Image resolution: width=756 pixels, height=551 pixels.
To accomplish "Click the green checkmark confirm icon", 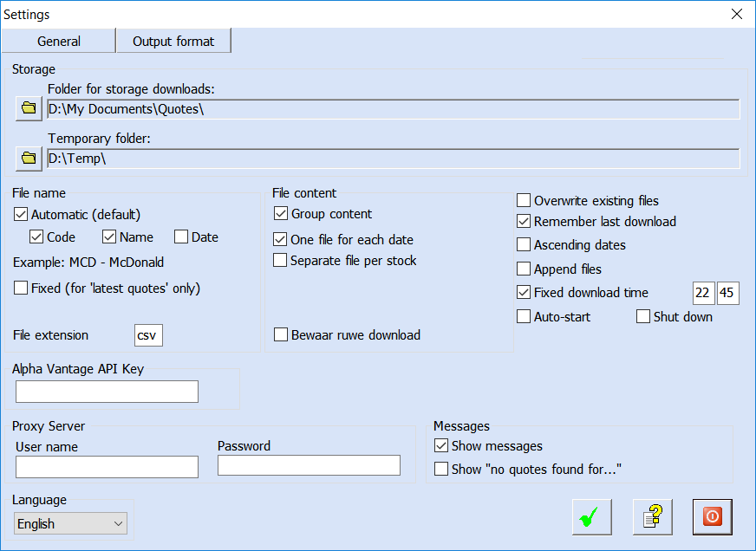I will pyautogui.click(x=592, y=517).
